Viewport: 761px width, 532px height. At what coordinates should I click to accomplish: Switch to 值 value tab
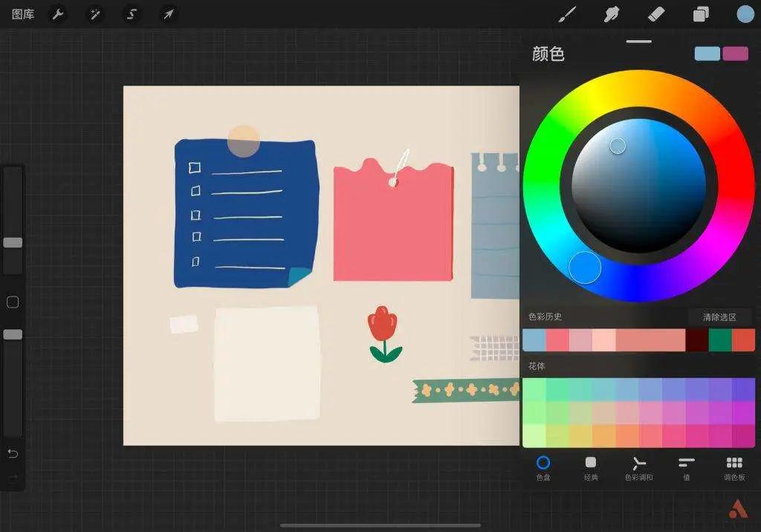[x=686, y=468]
